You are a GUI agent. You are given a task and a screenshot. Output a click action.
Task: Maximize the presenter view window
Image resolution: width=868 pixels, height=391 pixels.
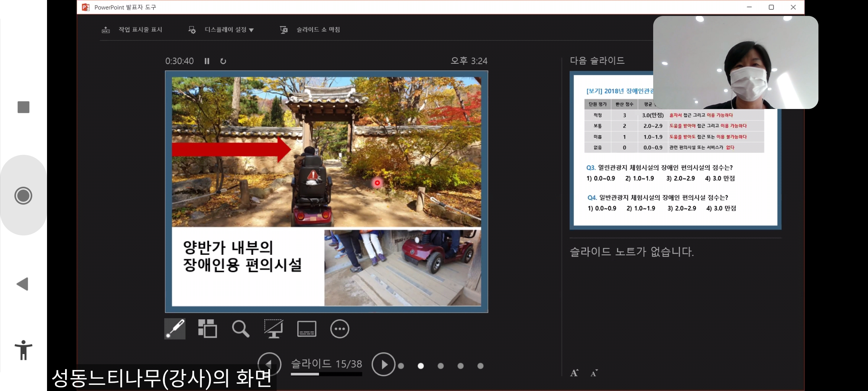point(771,7)
